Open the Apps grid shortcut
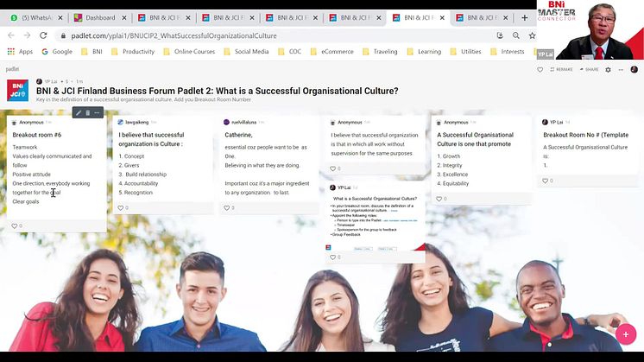The height and width of the screenshot is (362, 644). (20, 51)
